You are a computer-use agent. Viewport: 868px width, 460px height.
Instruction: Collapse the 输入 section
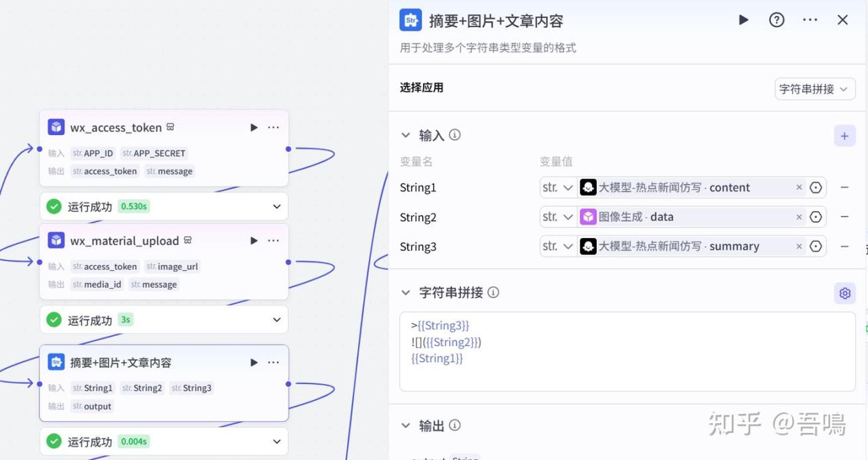tap(406, 136)
